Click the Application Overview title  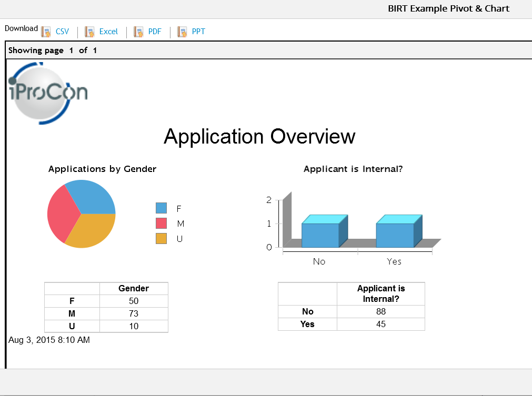point(259,137)
